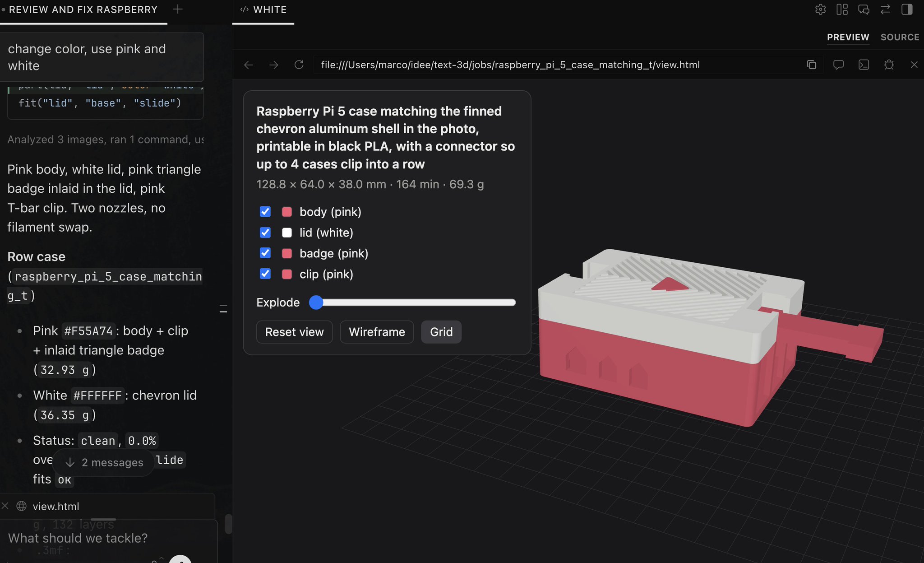
Task: Toggle body (pink) checkbox
Action: point(265,212)
